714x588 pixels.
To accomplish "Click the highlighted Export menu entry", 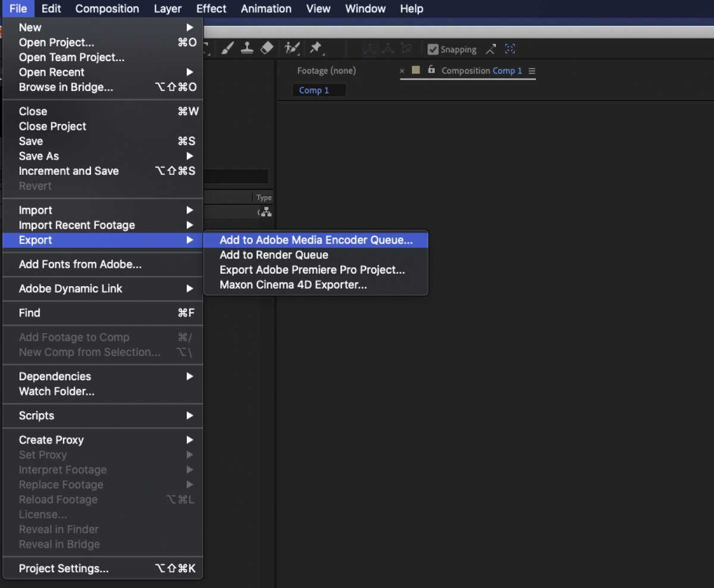I will click(103, 240).
